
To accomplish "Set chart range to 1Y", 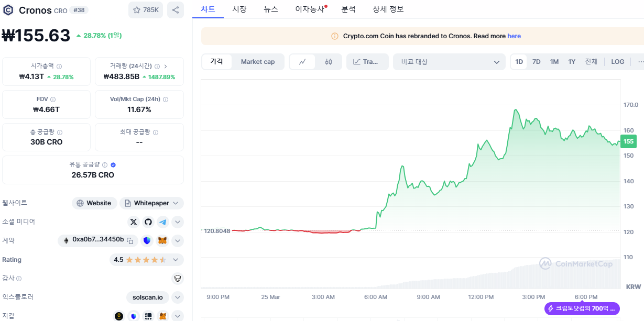I will (x=572, y=62).
